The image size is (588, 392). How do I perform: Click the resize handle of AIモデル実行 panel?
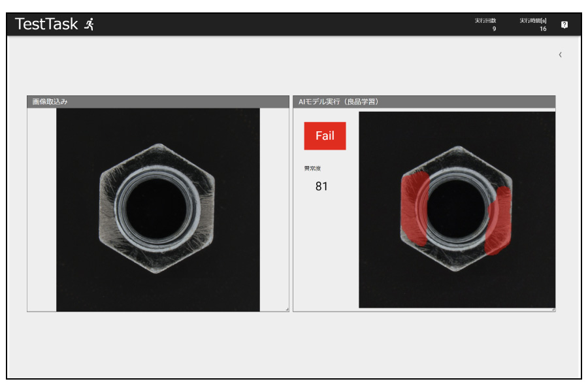click(x=553, y=310)
